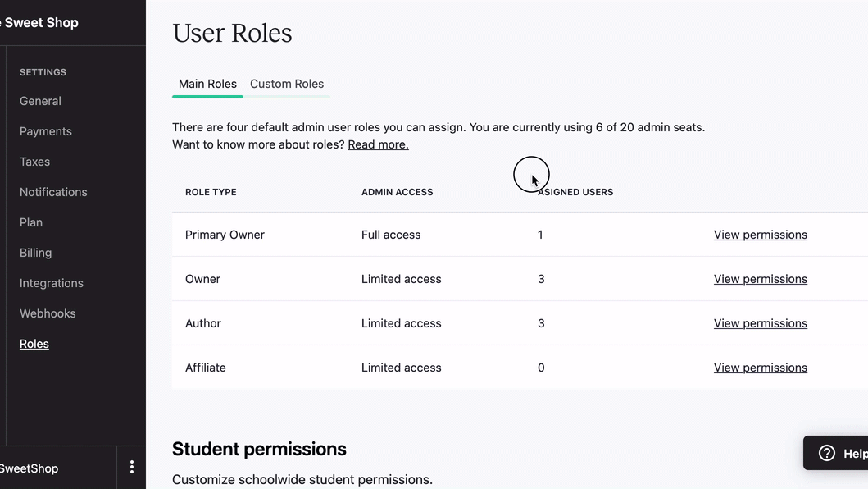868x489 pixels.
Task: Switch to the Custom Roles tab
Action: [x=287, y=84]
